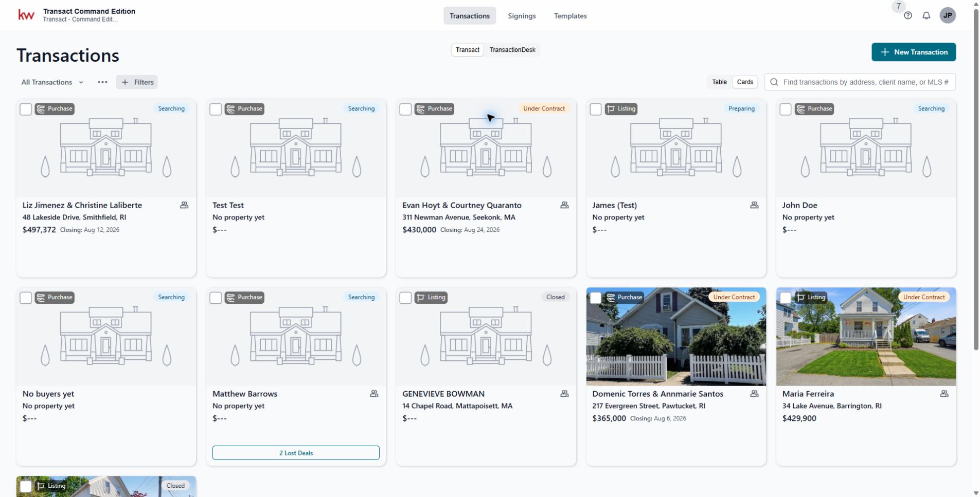Open the three-dots more options menu
Screen dimensions: 980x497
(102, 82)
